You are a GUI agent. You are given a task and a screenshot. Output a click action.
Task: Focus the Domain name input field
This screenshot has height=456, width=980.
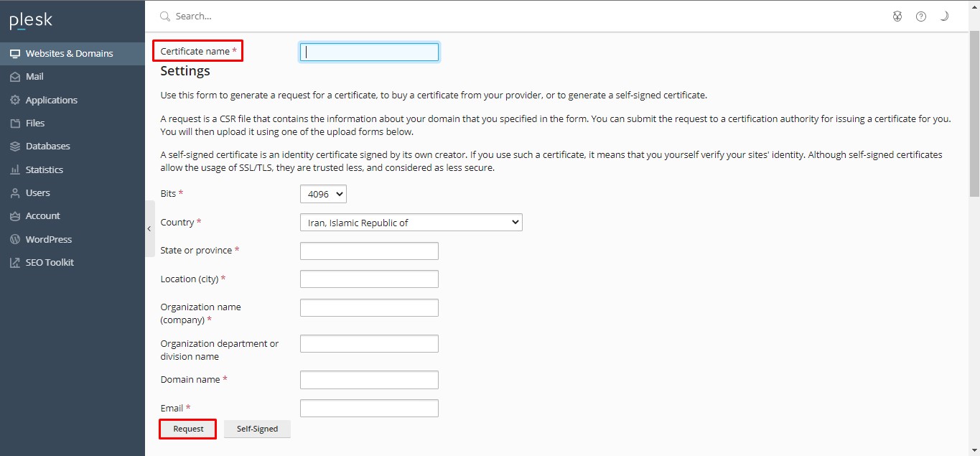pyautogui.click(x=369, y=380)
